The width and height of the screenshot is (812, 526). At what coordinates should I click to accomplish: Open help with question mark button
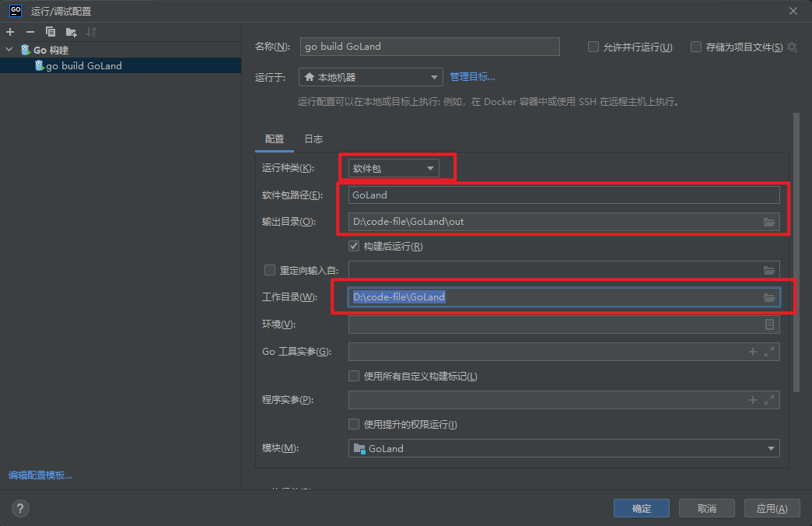tap(20, 508)
